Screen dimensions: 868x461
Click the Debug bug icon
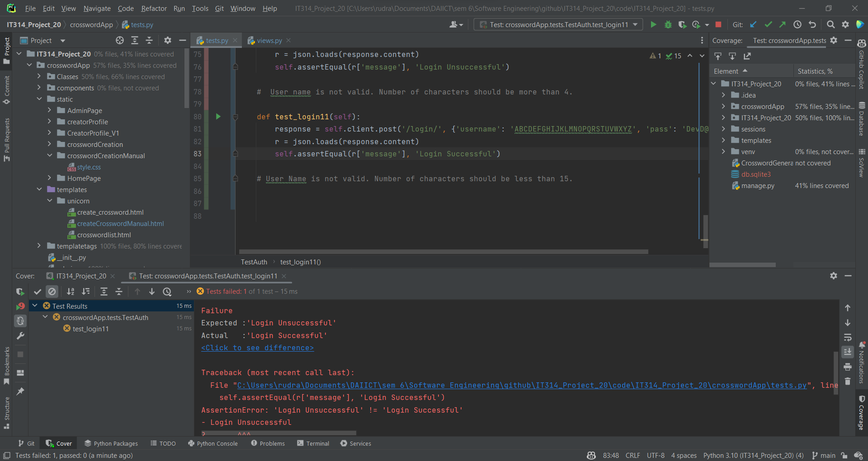click(x=668, y=24)
